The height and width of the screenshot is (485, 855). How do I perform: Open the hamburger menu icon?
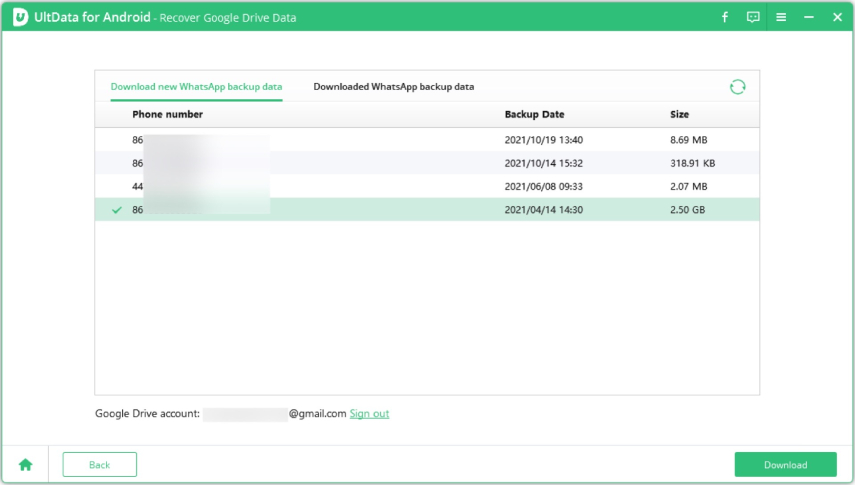pyautogui.click(x=781, y=18)
